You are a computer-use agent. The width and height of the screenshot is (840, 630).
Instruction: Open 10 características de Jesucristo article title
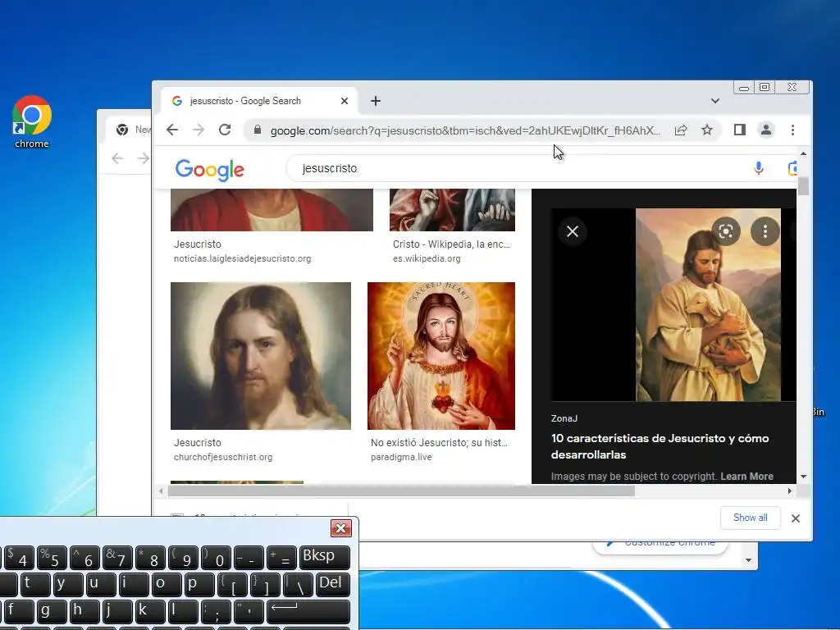click(x=660, y=446)
